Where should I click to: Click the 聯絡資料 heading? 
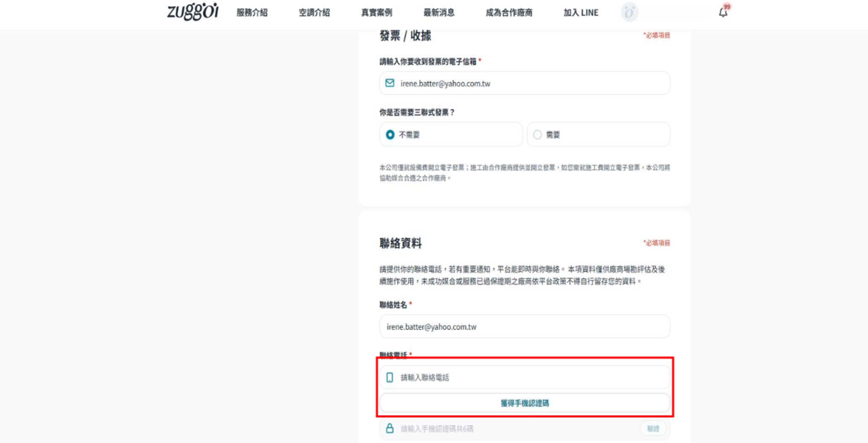[400, 243]
